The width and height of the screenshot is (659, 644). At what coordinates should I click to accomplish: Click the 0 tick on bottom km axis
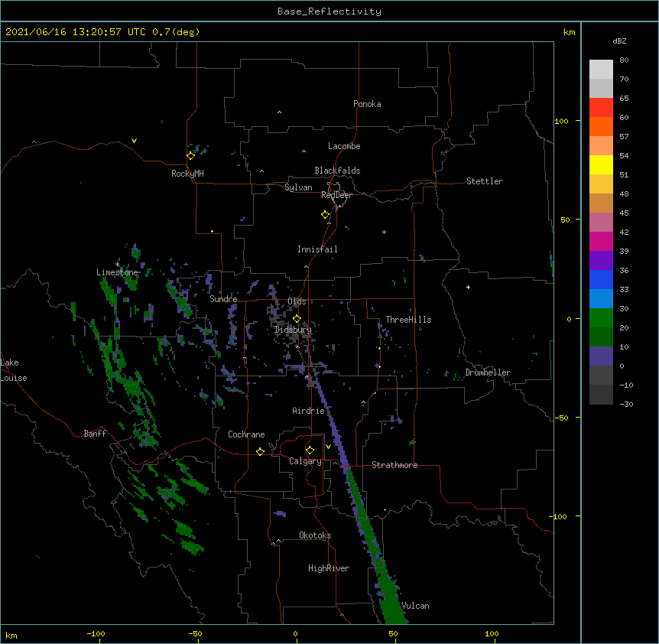pyautogui.click(x=295, y=633)
